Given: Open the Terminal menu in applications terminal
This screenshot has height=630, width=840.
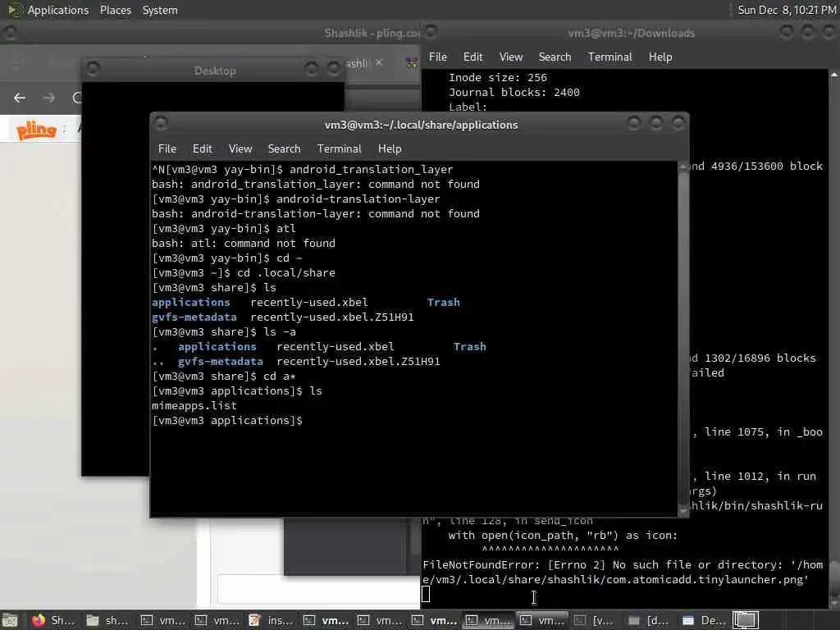Looking at the screenshot, I should coord(339,149).
